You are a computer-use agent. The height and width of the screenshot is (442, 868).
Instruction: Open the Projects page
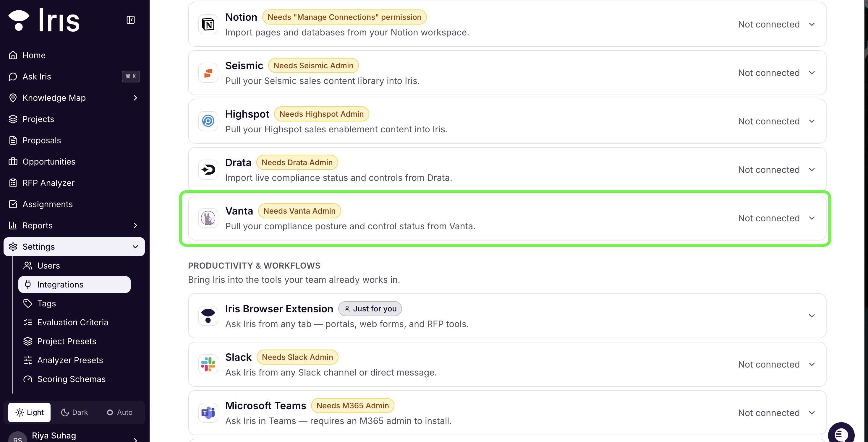pyautogui.click(x=74, y=119)
